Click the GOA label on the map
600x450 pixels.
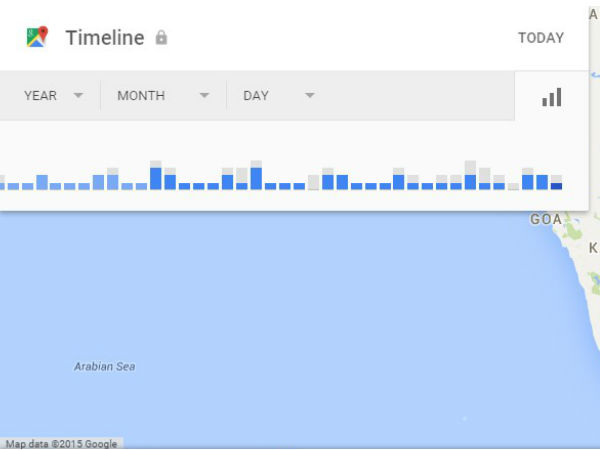click(545, 219)
